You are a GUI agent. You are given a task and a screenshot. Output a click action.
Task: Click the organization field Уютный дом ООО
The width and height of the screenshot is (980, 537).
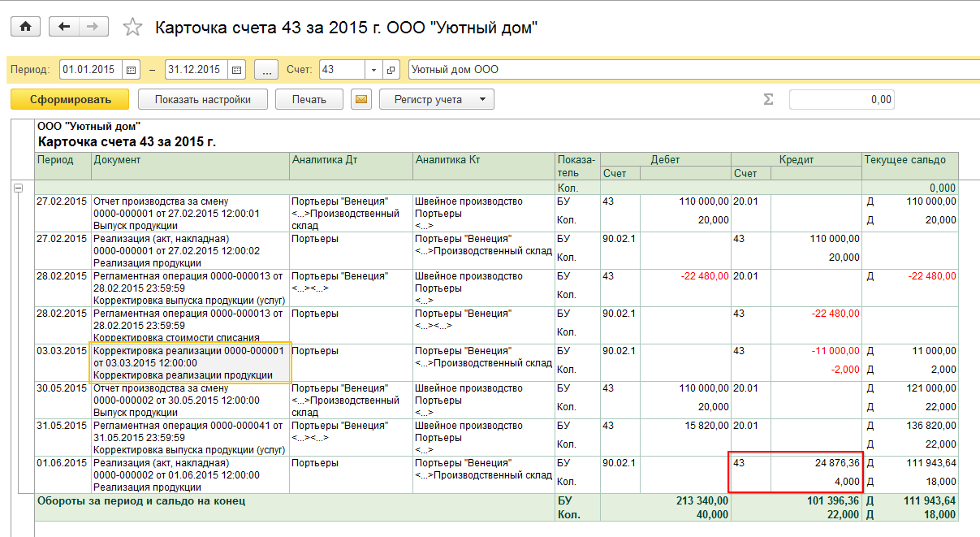[x=690, y=70]
